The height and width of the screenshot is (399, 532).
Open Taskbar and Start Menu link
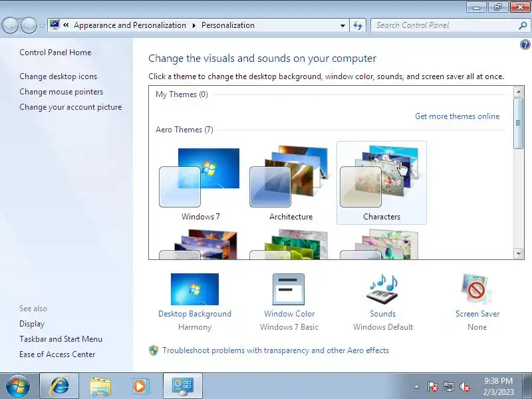tap(61, 339)
